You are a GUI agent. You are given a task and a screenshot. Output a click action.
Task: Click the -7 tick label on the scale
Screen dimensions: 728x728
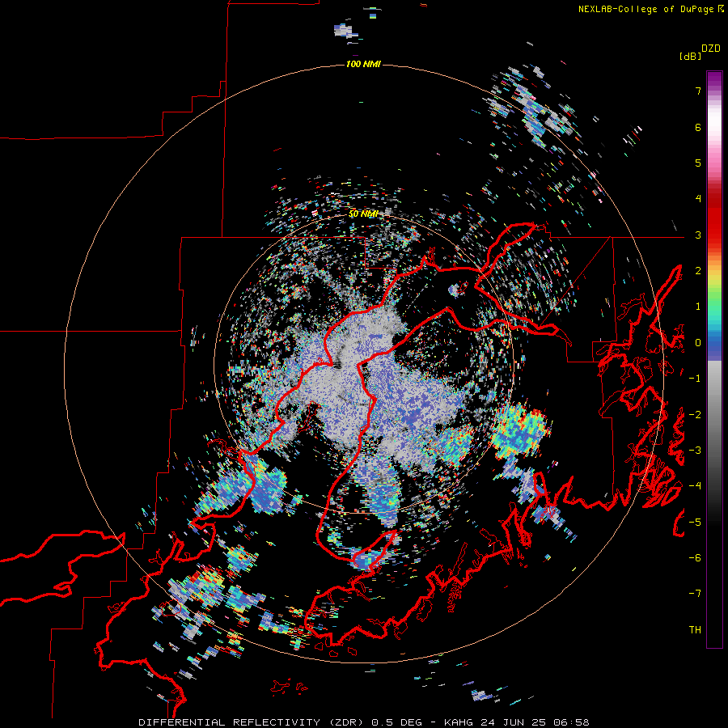(695, 594)
